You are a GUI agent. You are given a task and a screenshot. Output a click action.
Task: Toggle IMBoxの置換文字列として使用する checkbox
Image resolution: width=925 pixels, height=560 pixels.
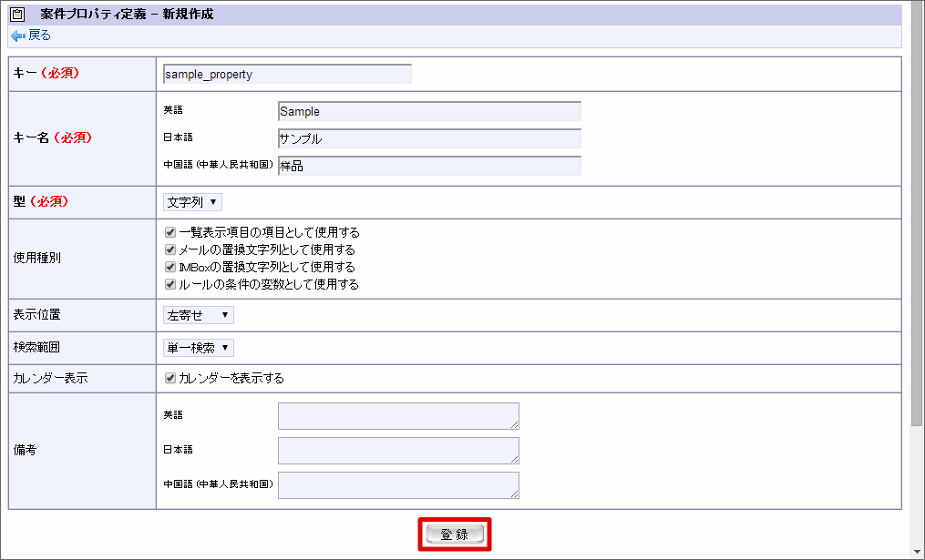pos(170,267)
